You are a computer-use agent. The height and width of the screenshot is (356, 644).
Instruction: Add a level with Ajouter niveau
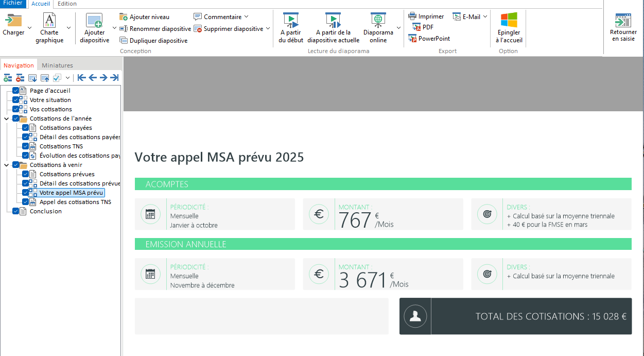[x=144, y=17]
